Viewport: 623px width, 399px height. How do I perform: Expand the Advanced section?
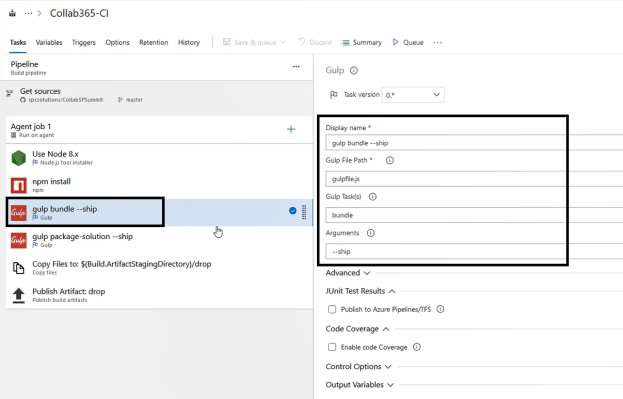[x=348, y=273]
